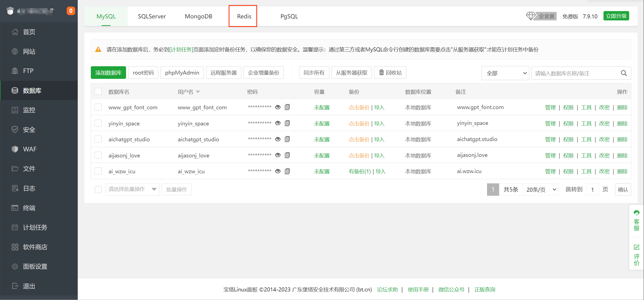Viewport: 644px width, 300px height.
Task: Check the aichatgpt_studio row checkbox
Action: tap(98, 139)
